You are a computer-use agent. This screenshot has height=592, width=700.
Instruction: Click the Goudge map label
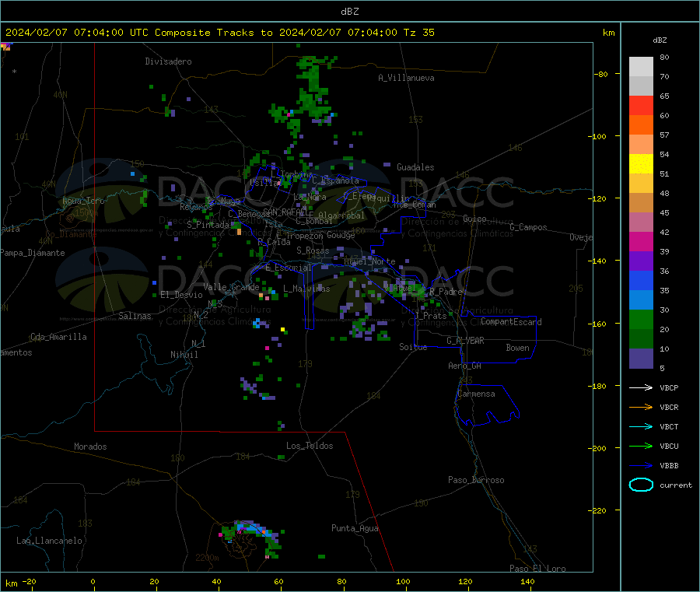click(341, 235)
